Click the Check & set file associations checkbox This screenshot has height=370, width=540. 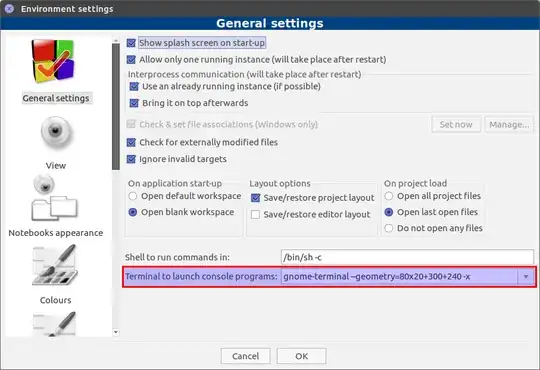(131, 124)
